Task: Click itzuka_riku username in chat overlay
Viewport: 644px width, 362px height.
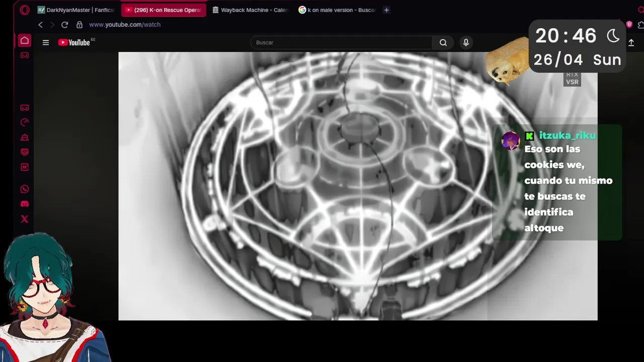Action: click(567, 136)
